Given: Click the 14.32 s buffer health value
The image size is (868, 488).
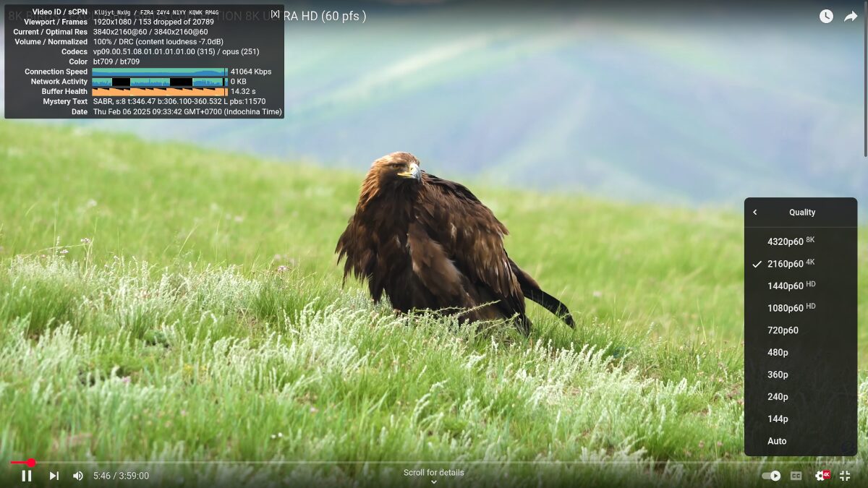Looking at the screenshot, I should (243, 92).
